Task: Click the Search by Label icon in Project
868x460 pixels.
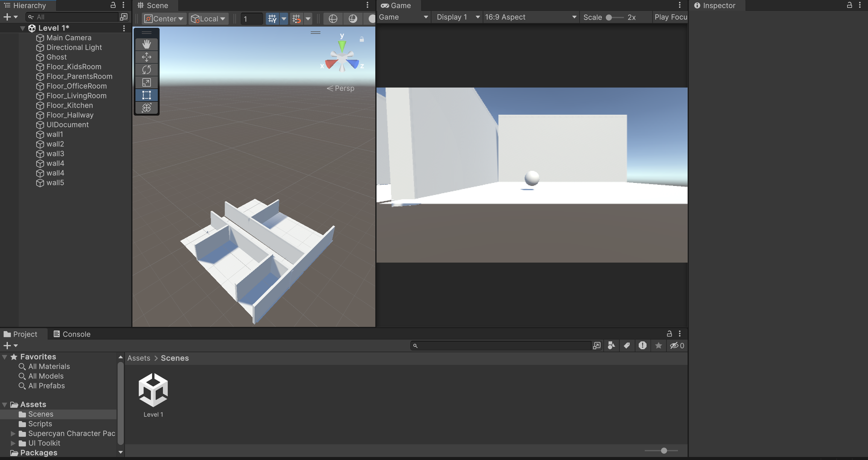Action: click(x=627, y=345)
